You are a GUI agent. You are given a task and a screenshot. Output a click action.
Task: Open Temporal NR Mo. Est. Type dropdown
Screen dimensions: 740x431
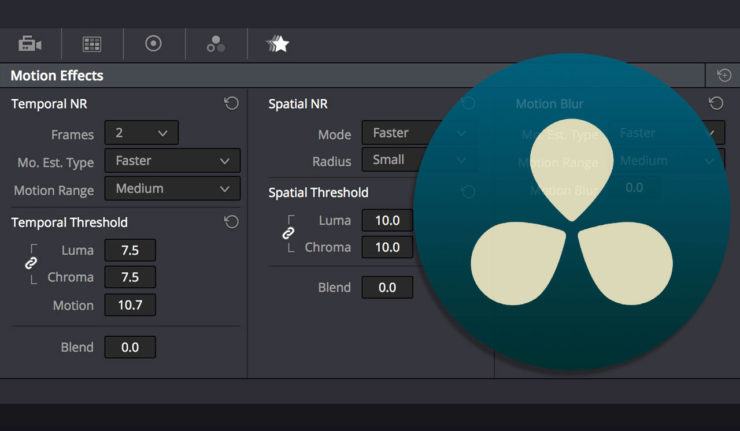coord(172,161)
